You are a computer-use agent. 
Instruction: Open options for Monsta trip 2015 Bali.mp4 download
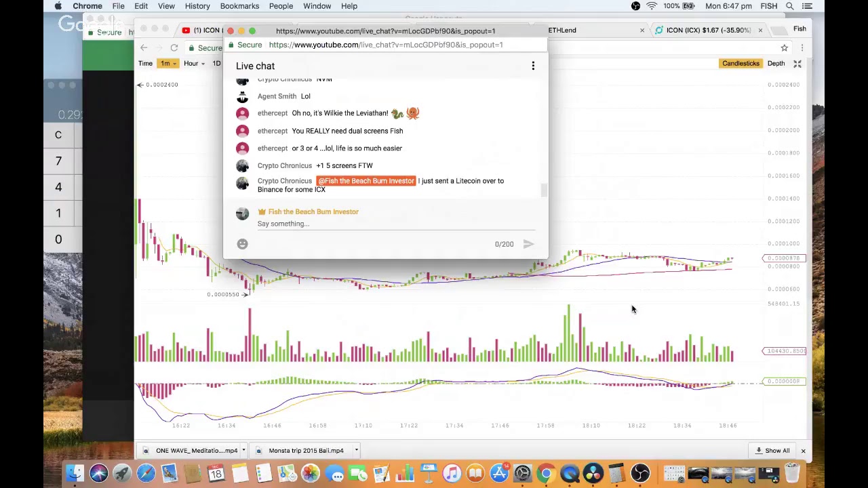point(356,450)
